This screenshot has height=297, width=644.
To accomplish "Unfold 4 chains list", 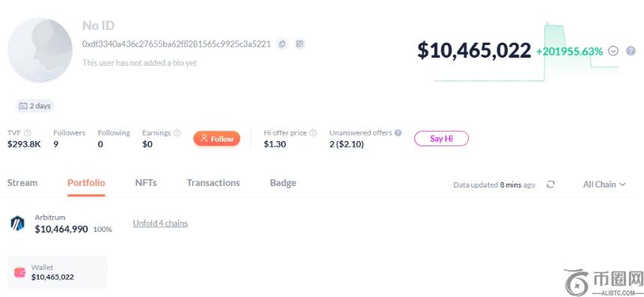I will [160, 223].
